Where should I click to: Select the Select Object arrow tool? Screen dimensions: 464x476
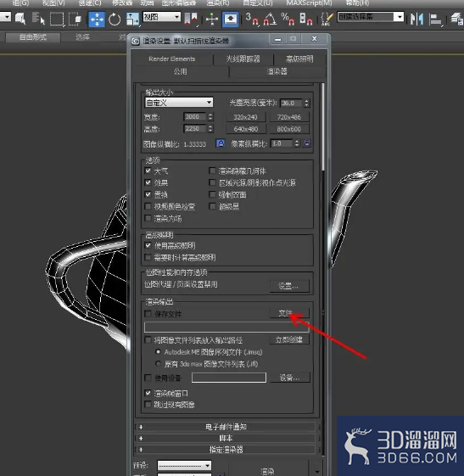20,19
